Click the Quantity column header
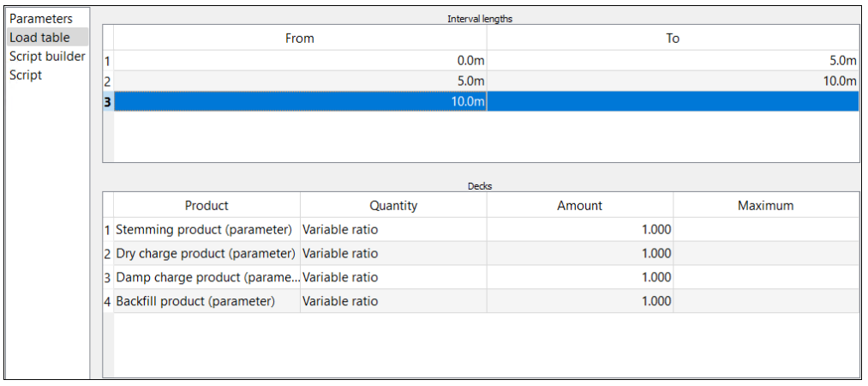 pos(393,205)
